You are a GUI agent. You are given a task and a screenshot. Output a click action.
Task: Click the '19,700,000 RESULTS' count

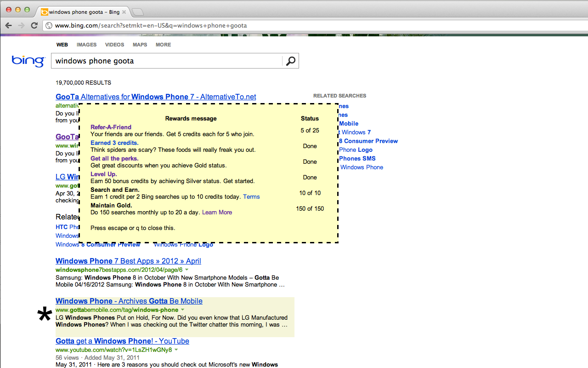[x=83, y=83]
